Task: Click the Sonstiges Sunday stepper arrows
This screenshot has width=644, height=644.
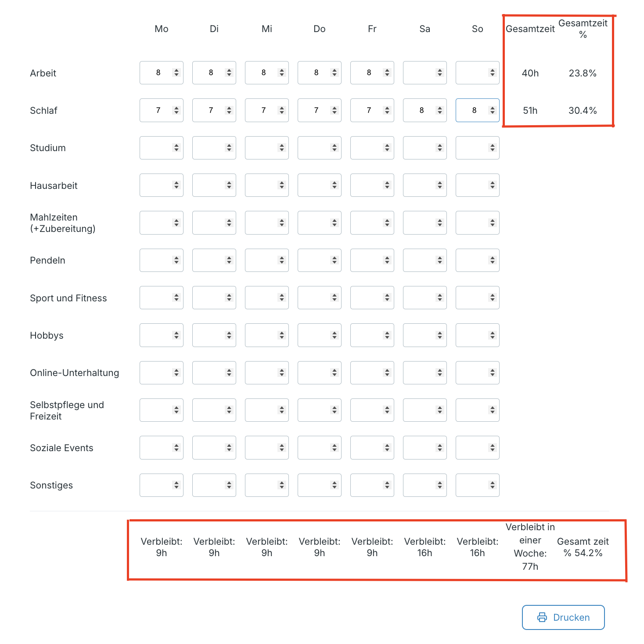Action: [493, 485]
